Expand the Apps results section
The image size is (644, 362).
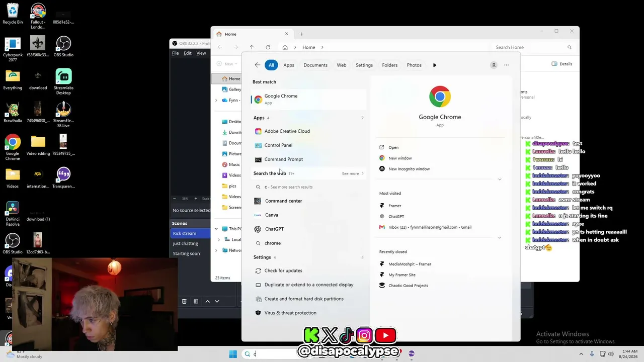tap(362, 118)
